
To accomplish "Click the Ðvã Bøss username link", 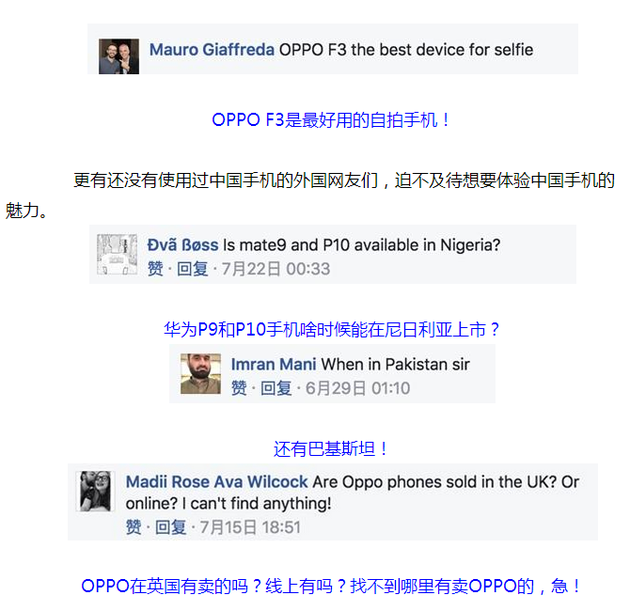I will pyautogui.click(x=183, y=245).
